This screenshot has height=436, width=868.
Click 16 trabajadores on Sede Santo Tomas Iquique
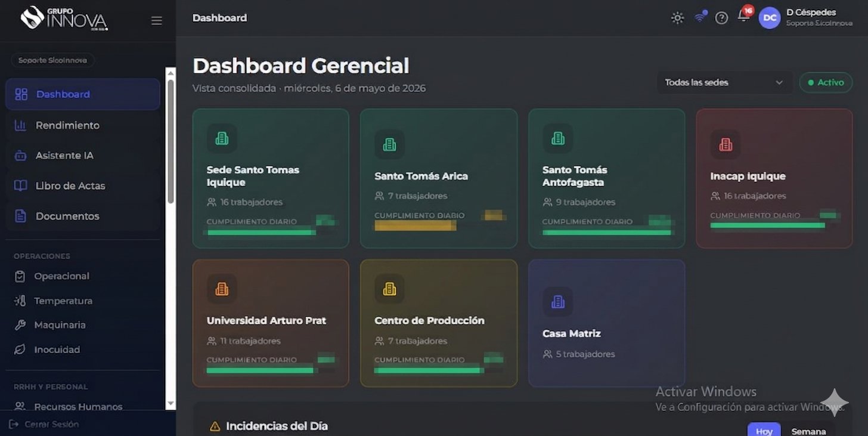click(244, 202)
